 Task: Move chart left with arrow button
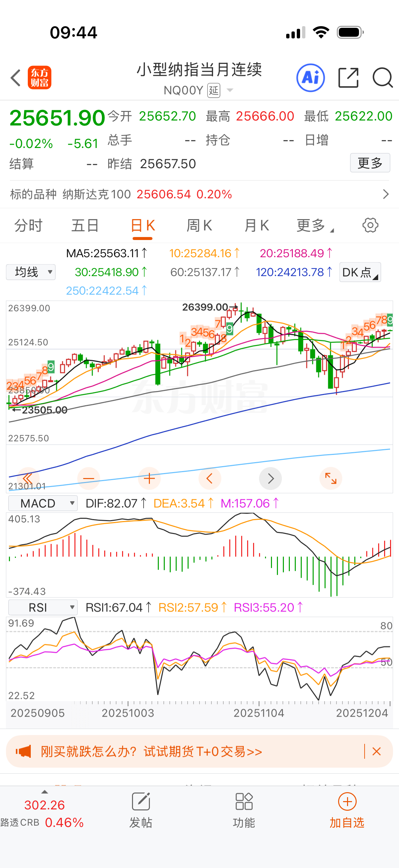(210, 478)
